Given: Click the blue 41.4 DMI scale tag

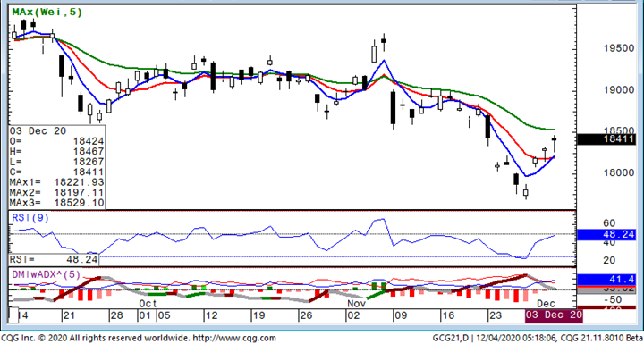Looking at the screenshot, I should (x=606, y=280).
